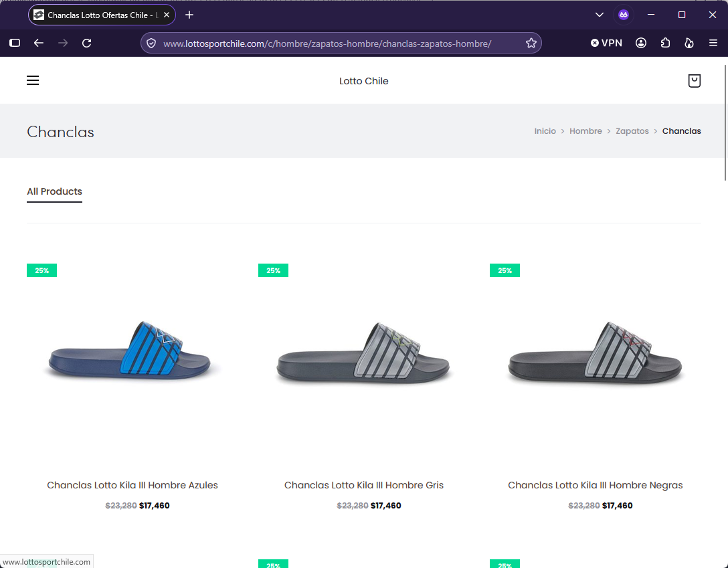
Task: Open a new tab with the plus icon
Action: point(189,15)
